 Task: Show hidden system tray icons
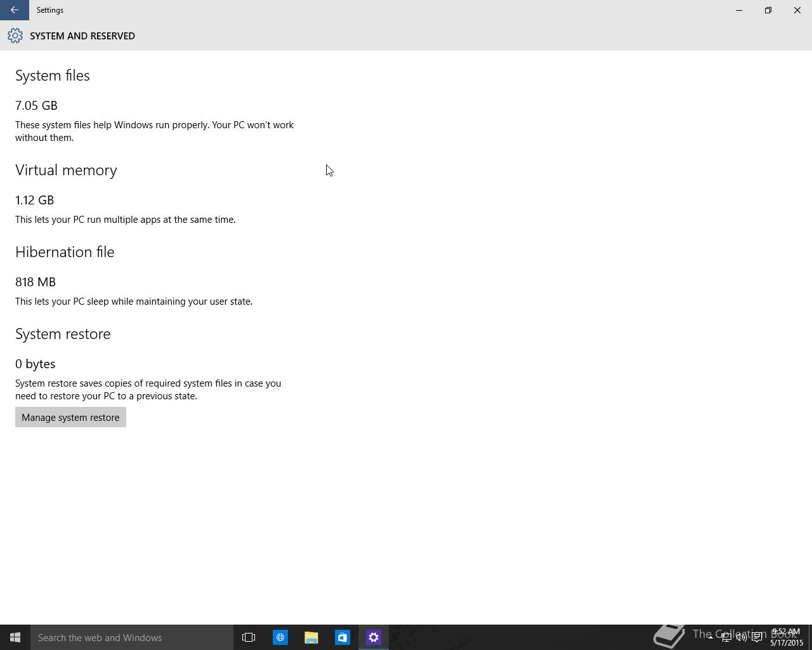[x=710, y=637]
